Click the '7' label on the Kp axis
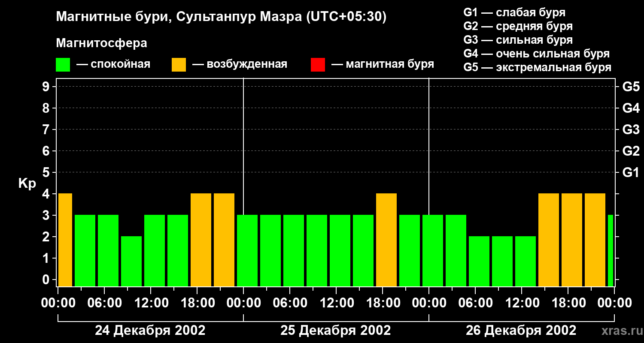The width and height of the screenshot is (644, 343). point(47,129)
